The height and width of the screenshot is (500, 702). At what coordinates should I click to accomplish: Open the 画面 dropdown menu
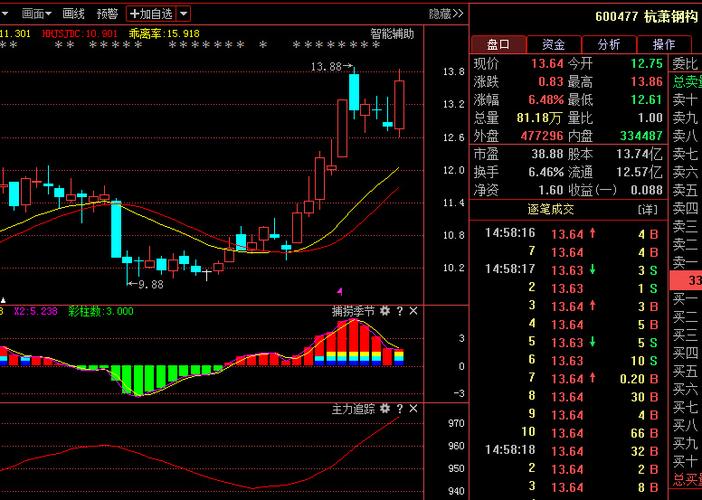coord(36,14)
